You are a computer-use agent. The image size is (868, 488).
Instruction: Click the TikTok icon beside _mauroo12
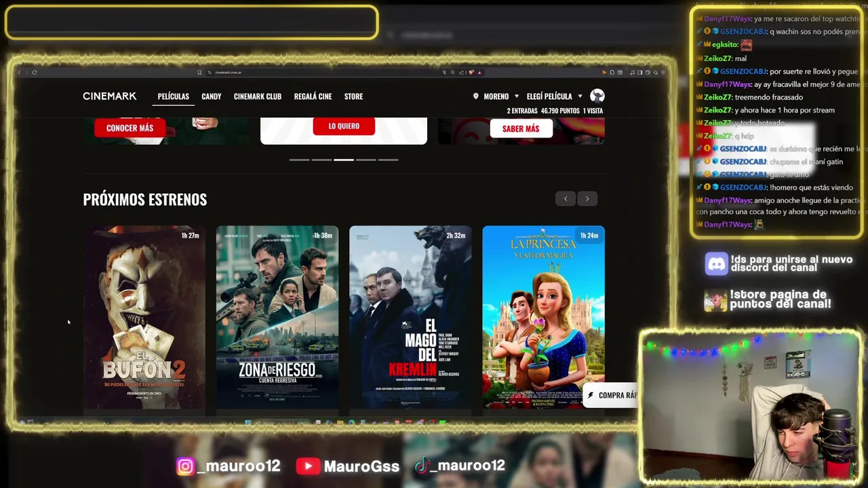coord(422,466)
